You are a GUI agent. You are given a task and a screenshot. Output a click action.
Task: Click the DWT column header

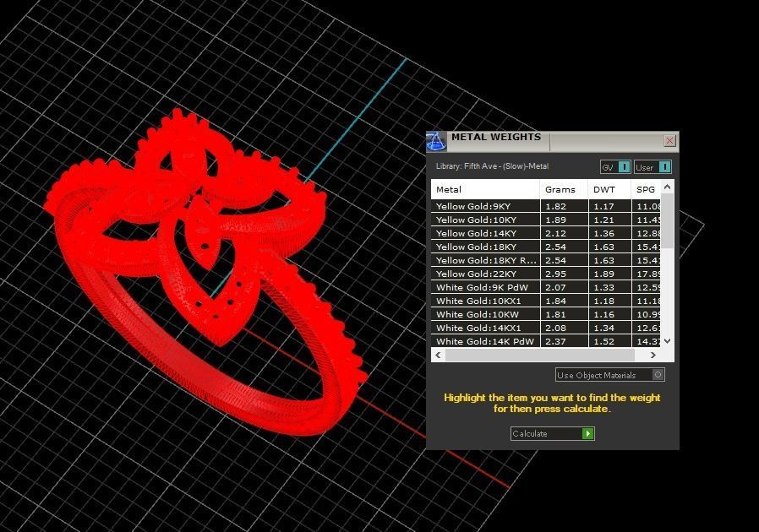610,190
